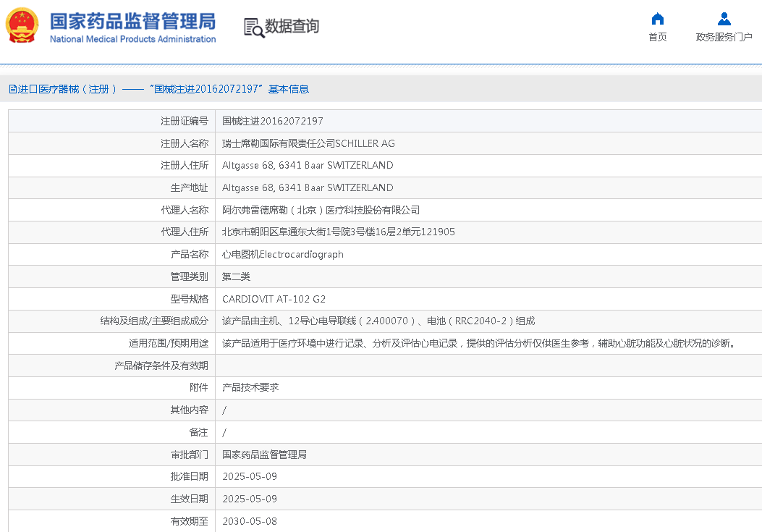
Task: Select management class 第二类 value
Action: coord(236,276)
